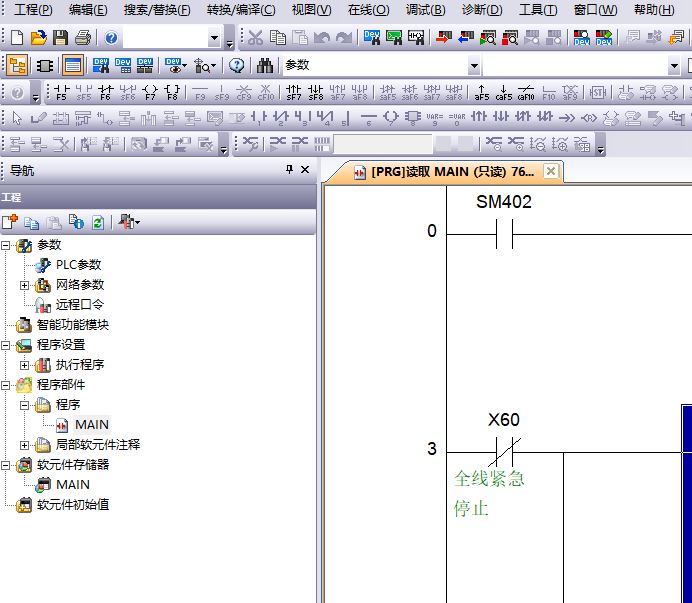Viewport: 692px width, 603px height.
Task: Click the green refresh icon in navigation toolbar
Action: pos(98,222)
